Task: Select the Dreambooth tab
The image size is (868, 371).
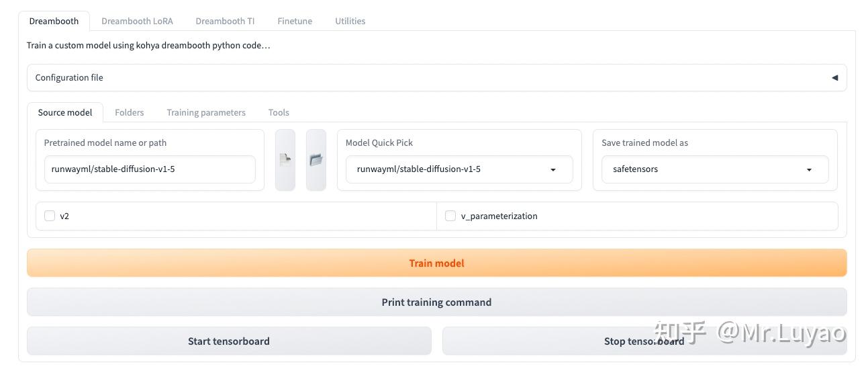Action: click(x=54, y=21)
